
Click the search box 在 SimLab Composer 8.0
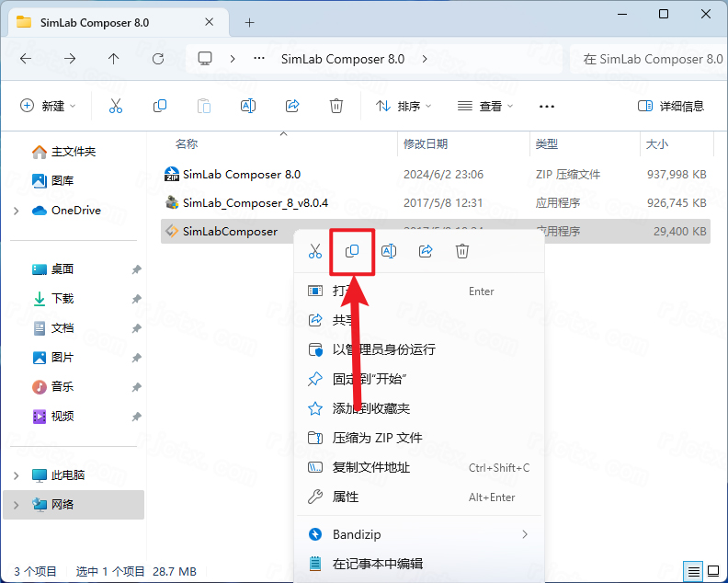tap(649, 59)
